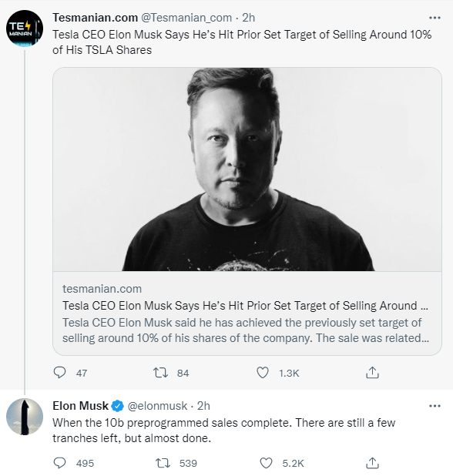Viewport: 453px width, 476px height.
Task: Visit the @elonmusk handle
Action: 157,406
